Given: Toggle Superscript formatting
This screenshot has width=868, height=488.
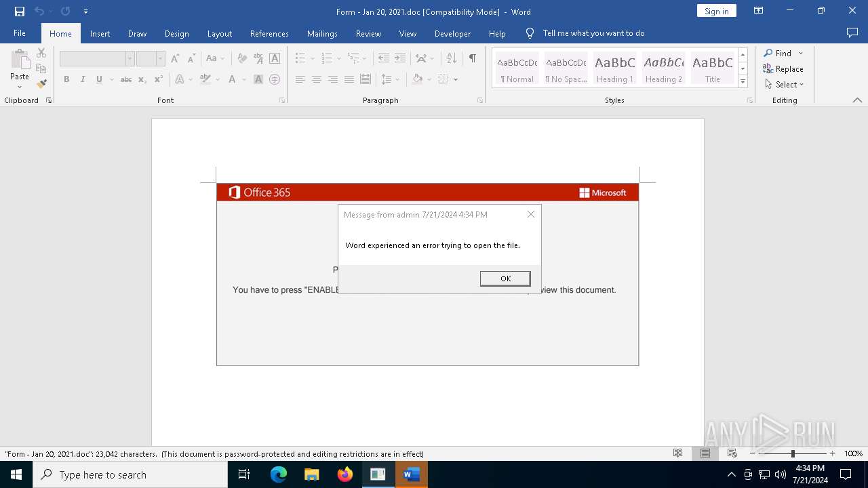Looking at the screenshot, I should [159, 79].
